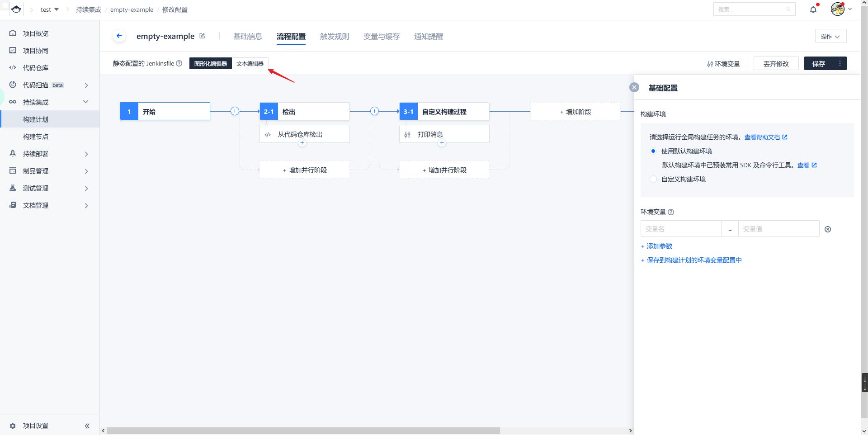Switch to the 文本编辑器 tab
The image size is (868, 435).
click(250, 63)
